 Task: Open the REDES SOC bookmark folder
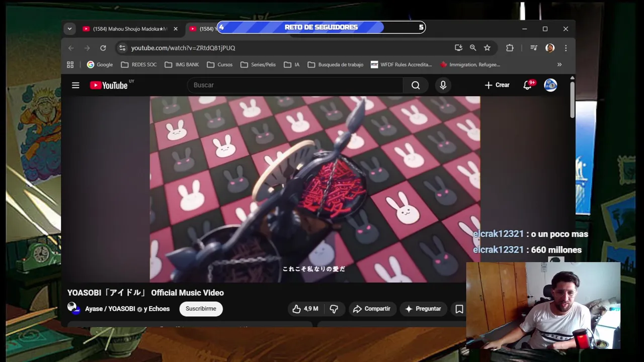139,64
